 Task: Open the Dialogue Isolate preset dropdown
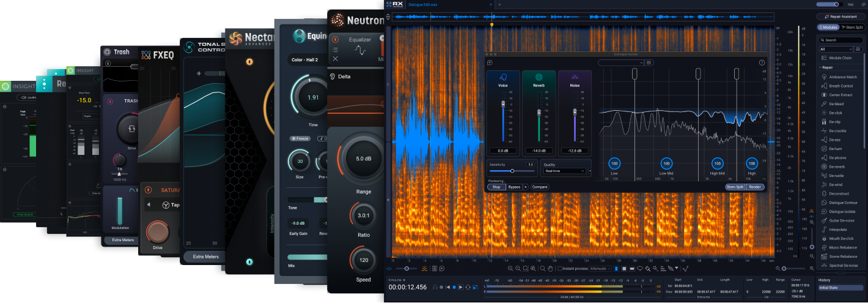pos(621,62)
